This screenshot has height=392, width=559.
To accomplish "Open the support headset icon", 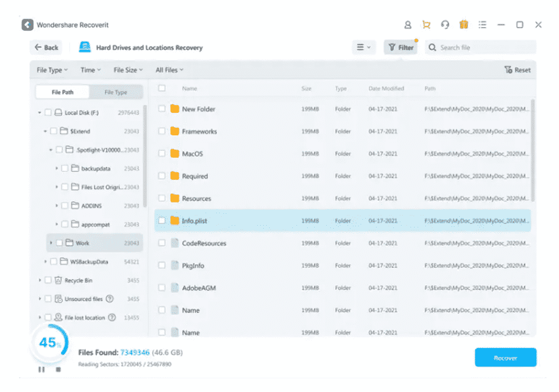I will tap(445, 25).
